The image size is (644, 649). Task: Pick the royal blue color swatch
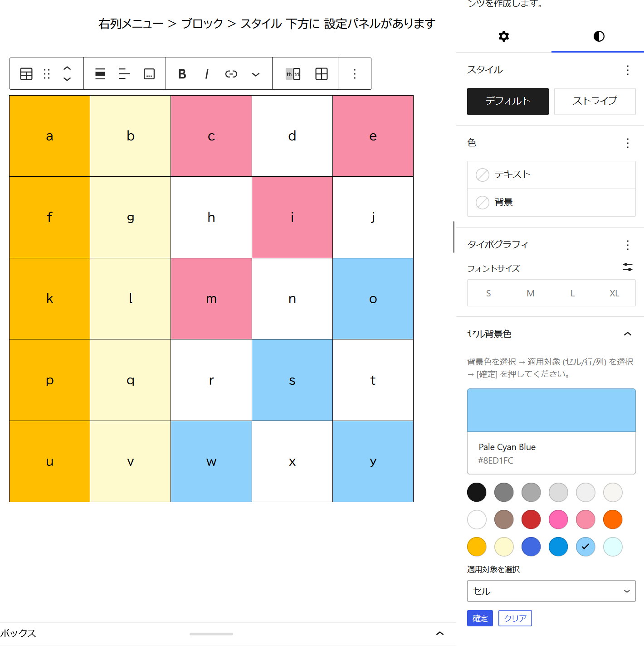tap(531, 547)
